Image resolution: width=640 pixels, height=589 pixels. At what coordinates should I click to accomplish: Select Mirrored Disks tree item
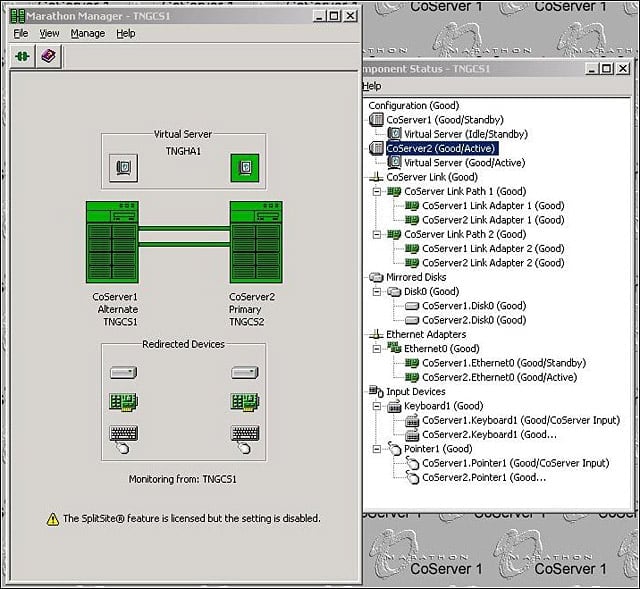point(416,277)
